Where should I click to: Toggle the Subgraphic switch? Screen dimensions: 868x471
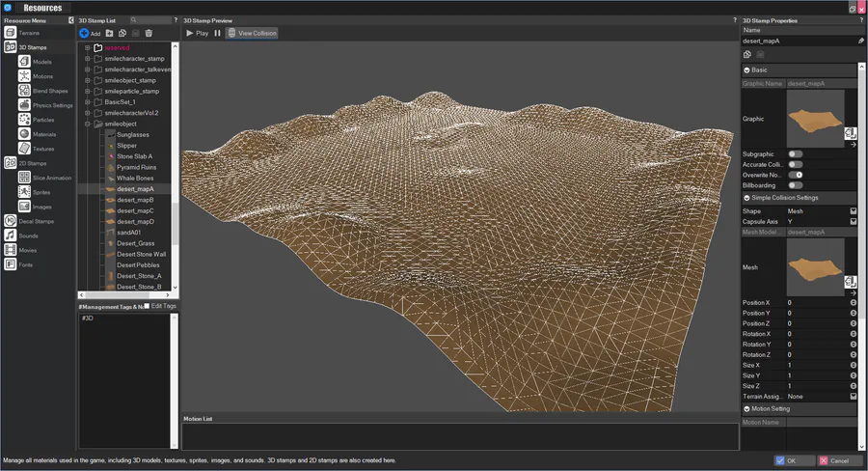pyautogui.click(x=796, y=154)
